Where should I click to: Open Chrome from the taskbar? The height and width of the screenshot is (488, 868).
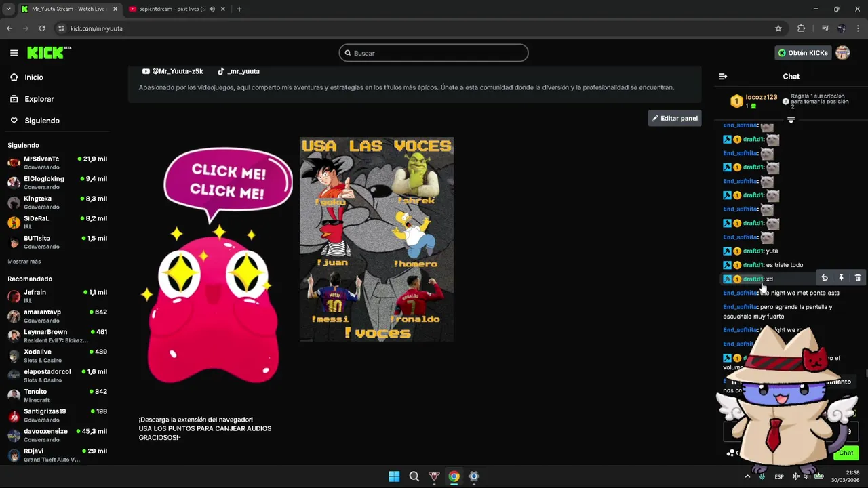pyautogui.click(x=454, y=476)
